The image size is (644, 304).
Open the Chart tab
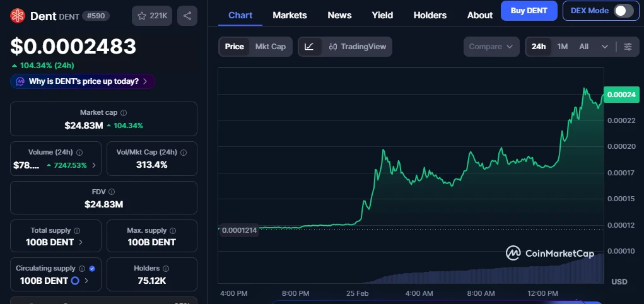[x=240, y=15]
